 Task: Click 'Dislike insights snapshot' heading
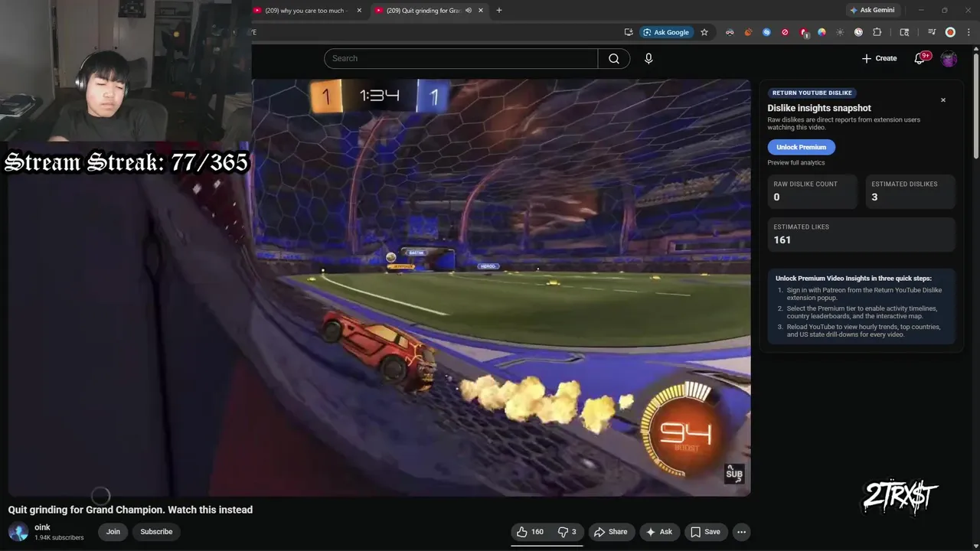point(819,108)
